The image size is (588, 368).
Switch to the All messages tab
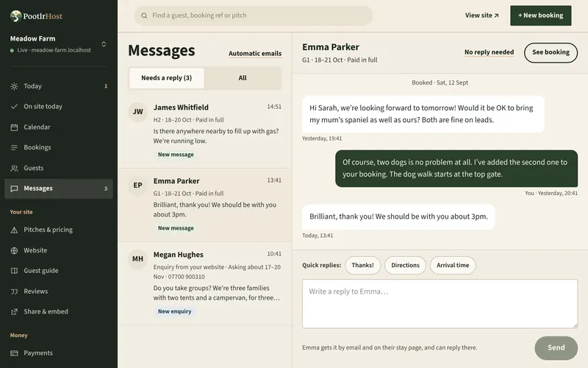243,78
